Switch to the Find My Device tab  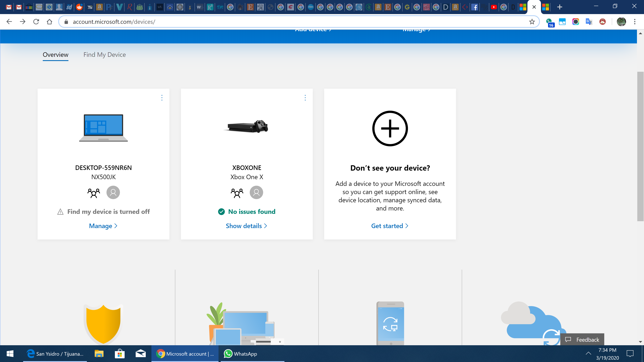[104, 55]
